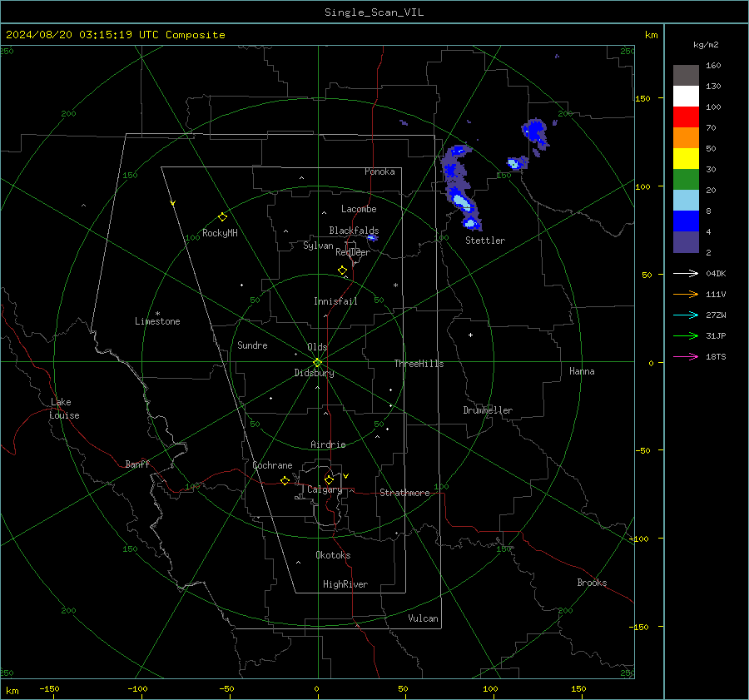This screenshot has height=700, width=749.
Task: Click the Lake Louise label
Action: coord(64,409)
